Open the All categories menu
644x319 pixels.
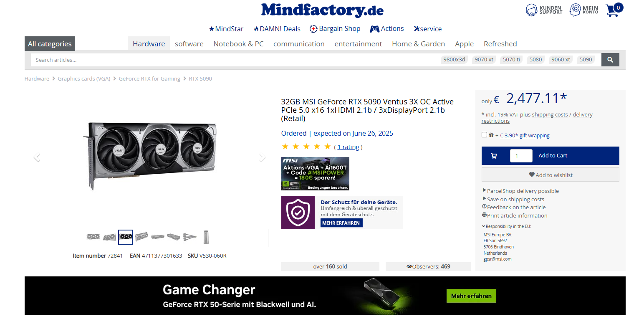(50, 43)
